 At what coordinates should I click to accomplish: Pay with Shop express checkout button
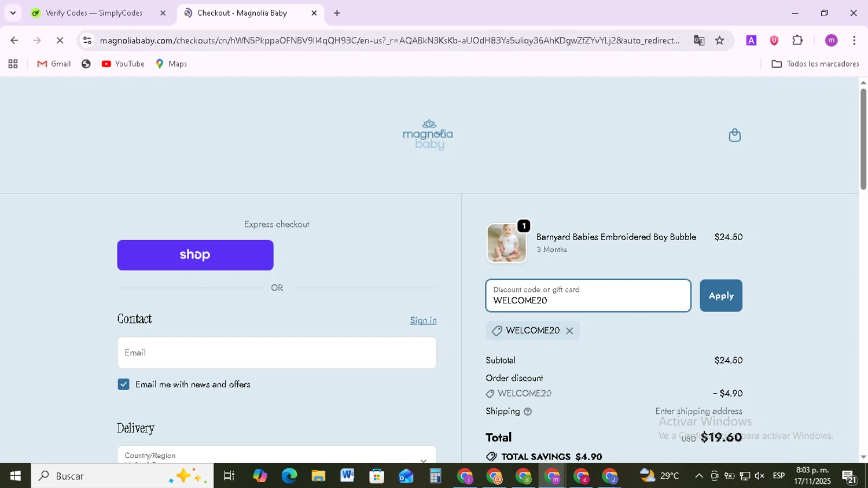[x=195, y=255]
